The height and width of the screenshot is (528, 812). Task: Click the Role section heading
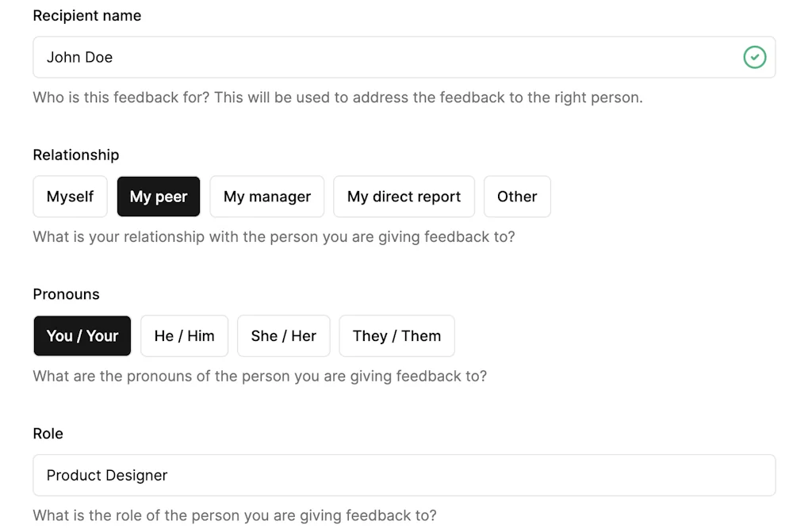48,433
